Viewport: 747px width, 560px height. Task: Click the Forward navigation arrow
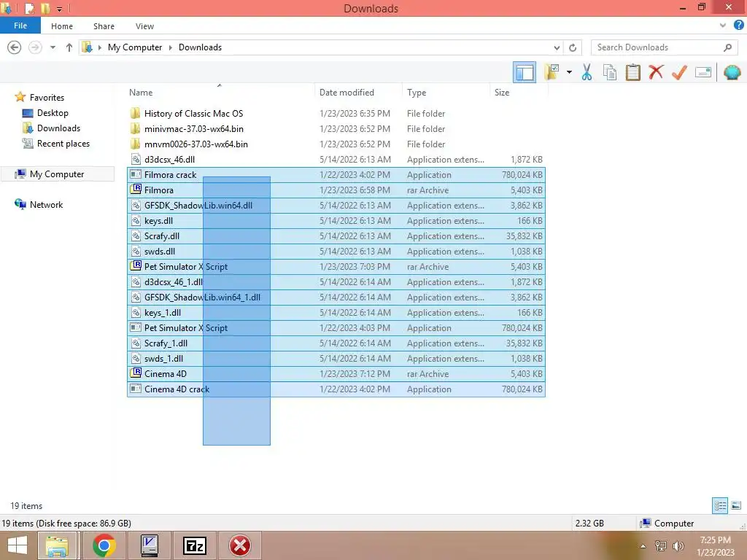[35, 47]
